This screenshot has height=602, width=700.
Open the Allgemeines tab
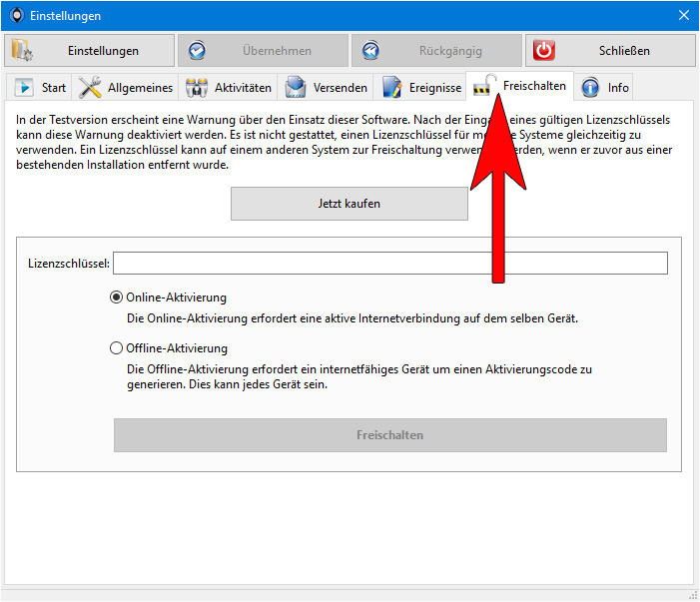[x=126, y=88]
